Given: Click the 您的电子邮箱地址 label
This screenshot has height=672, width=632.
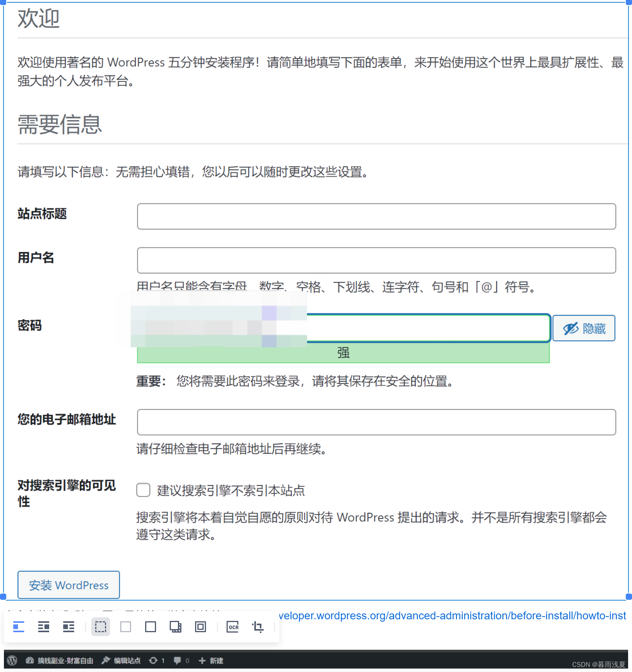Looking at the screenshot, I should pos(67,419).
